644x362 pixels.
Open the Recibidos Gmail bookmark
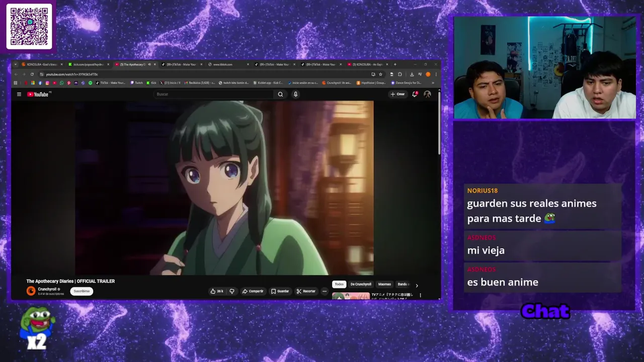(200, 83)
